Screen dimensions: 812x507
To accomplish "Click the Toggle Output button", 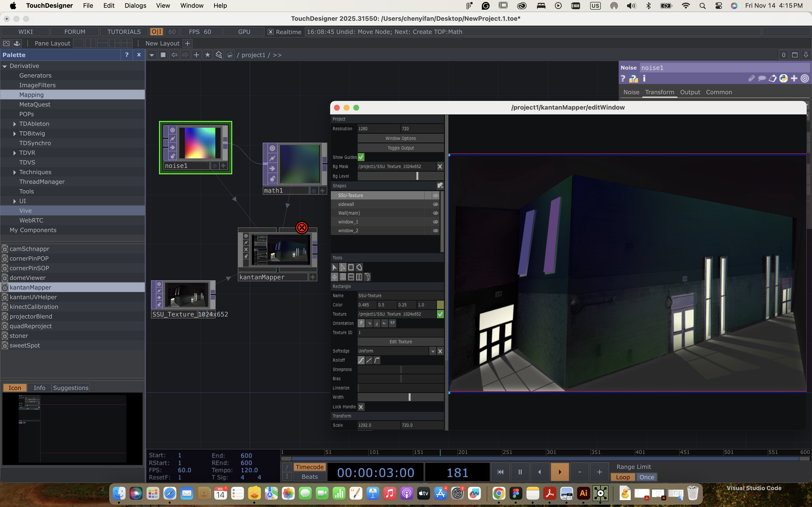I will click(401, 148).
